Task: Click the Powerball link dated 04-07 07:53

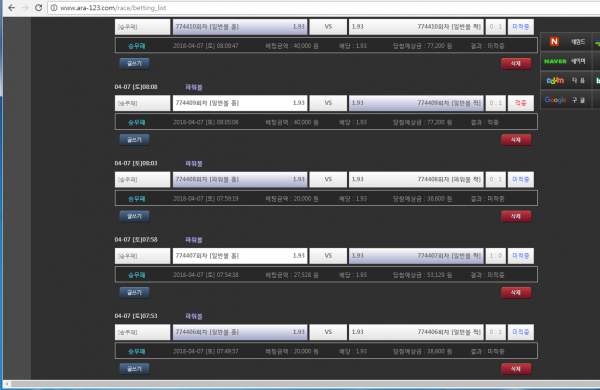Action: pos(194,316)
